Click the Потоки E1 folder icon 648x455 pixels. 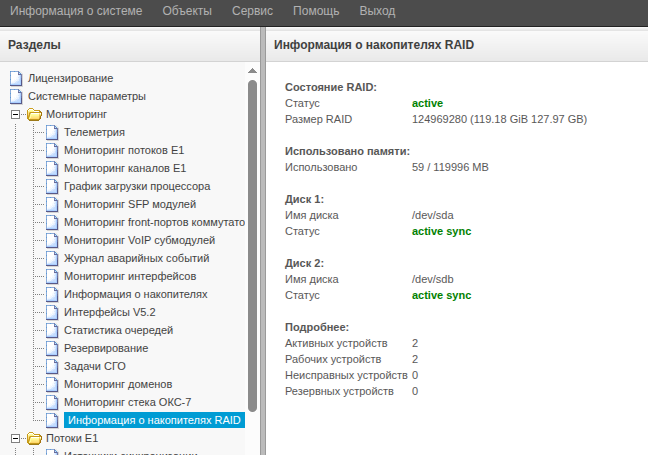point(34,438)
